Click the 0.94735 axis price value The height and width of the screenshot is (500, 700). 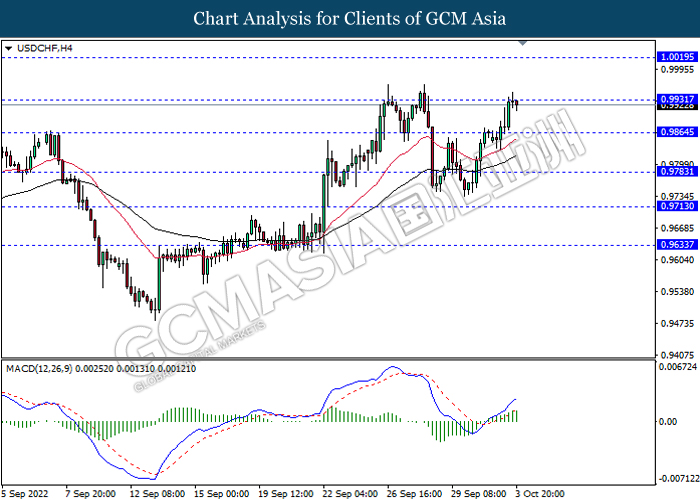point(677,323)
